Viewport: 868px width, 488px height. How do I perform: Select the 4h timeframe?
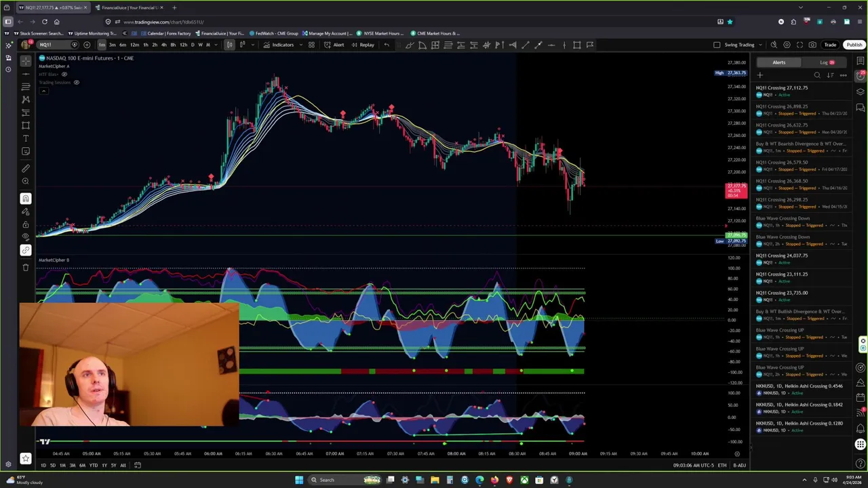coord(163,45)
